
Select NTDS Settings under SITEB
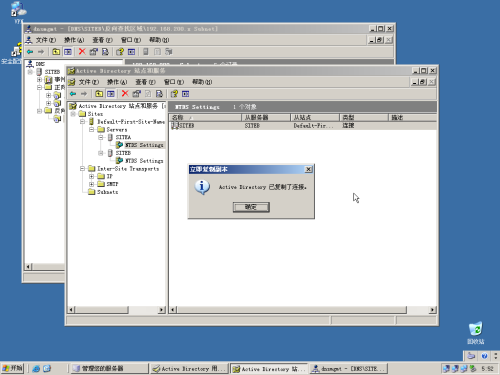[x=144, y=161]
